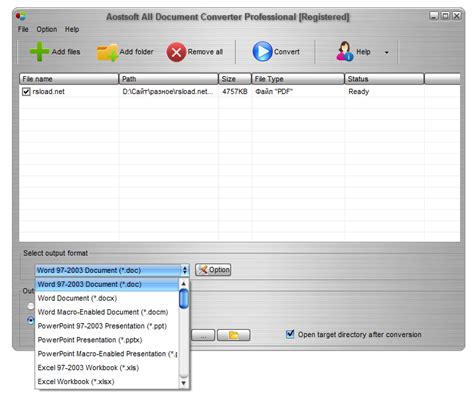Sort by the File name column header

click(x=69, y=79)
